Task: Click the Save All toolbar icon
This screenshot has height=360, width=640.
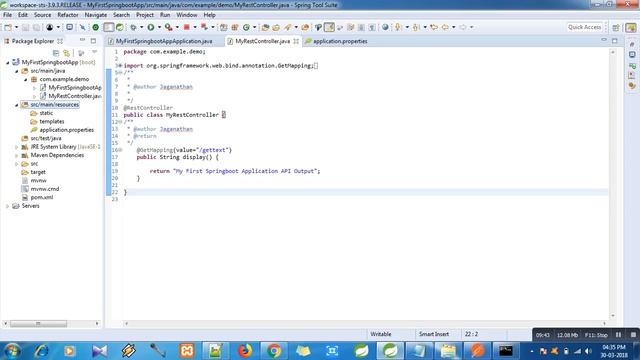Action: click(36, 27)
